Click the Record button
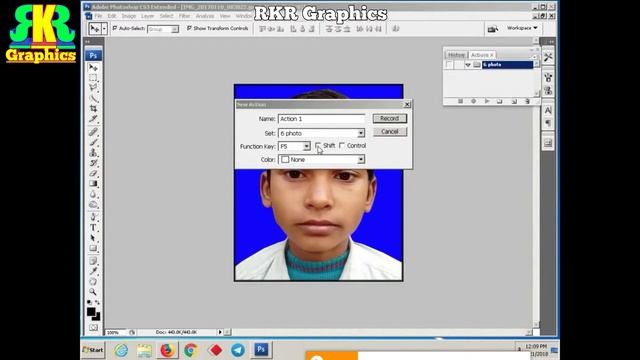Viewport: 640px width, 360px height. tap(390, 118)
